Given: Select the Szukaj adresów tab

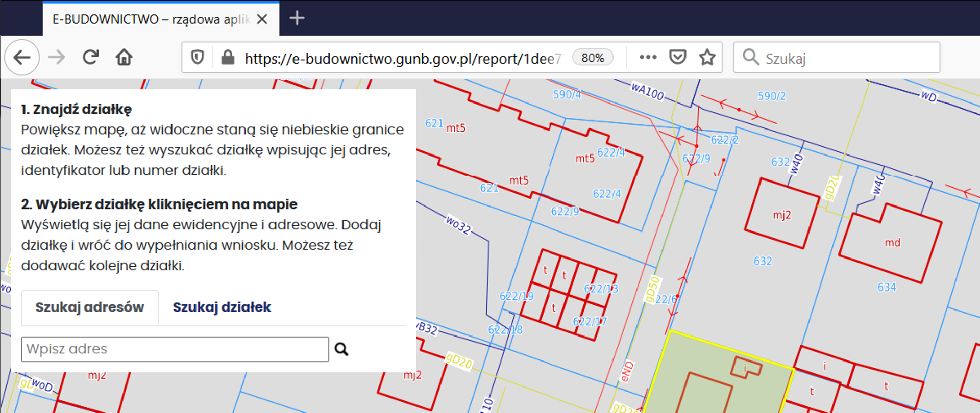Looking at the screenshot, I should pos(90,307).
